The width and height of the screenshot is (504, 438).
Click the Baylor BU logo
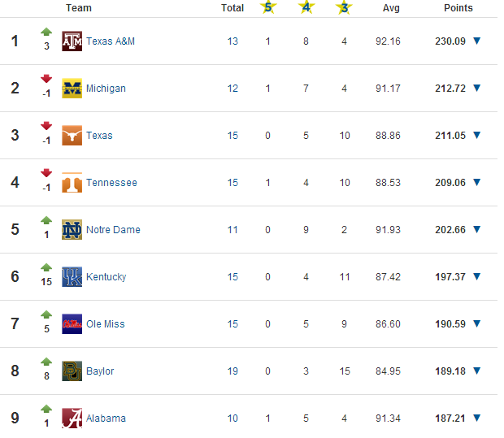coord(72,371)
